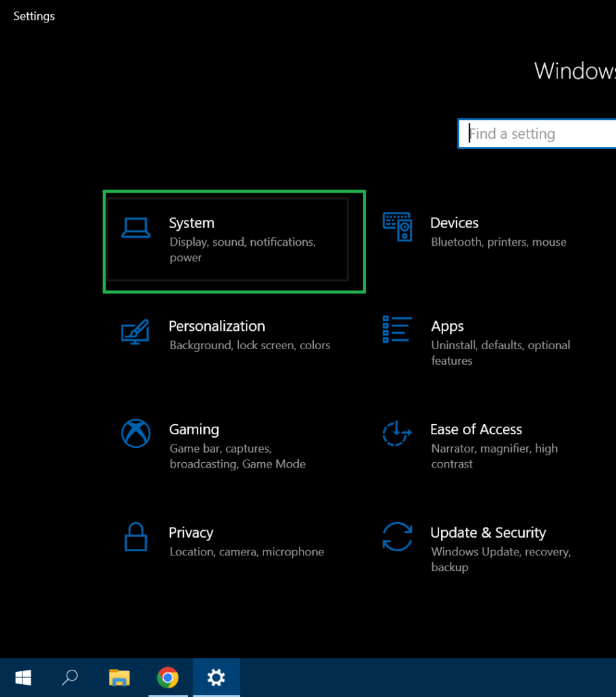The image size is (616, 697).
Task: Click the Privacy padlock icon
Action: [x=135, y=536]
